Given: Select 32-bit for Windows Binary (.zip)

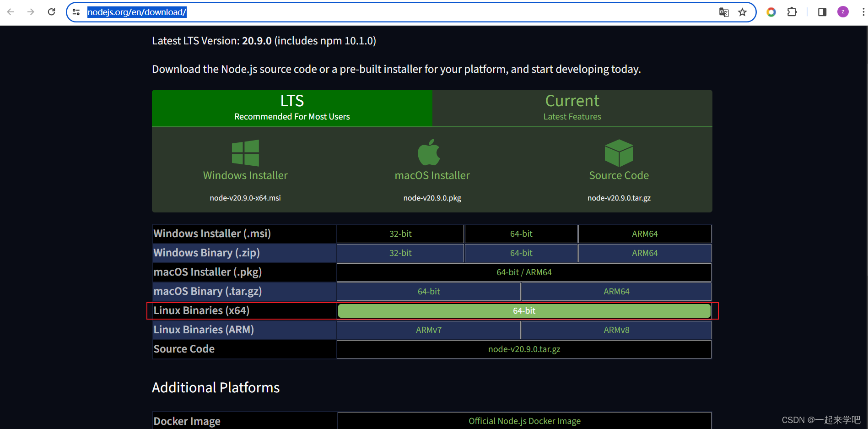Looking at the screenshot, I should pyautogui.click(x=400, y=253).
